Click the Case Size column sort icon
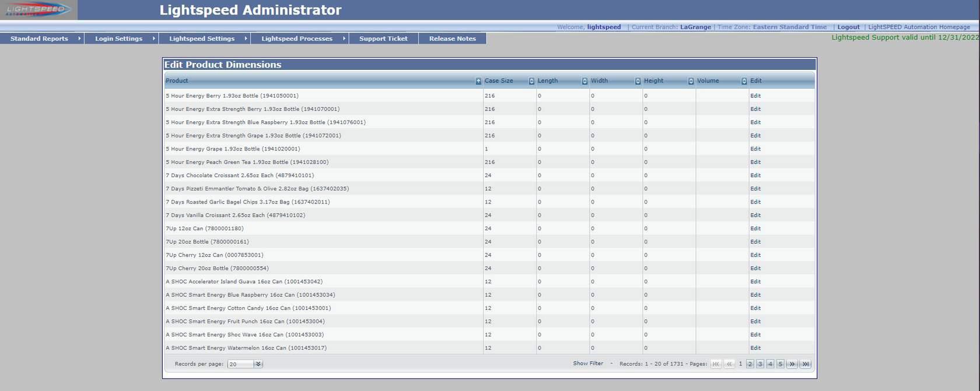The image size is (980, 391). (531, 81)
